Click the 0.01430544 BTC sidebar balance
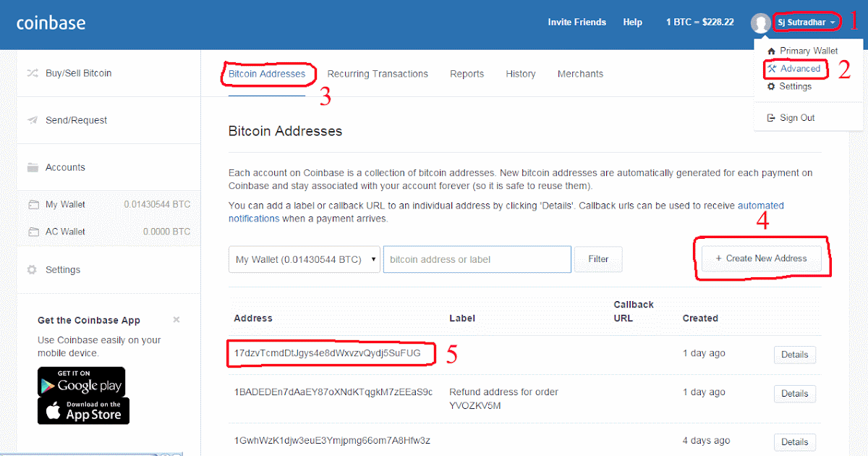Image resolution: width=868 pixels, height=456 pixels. 157,205
